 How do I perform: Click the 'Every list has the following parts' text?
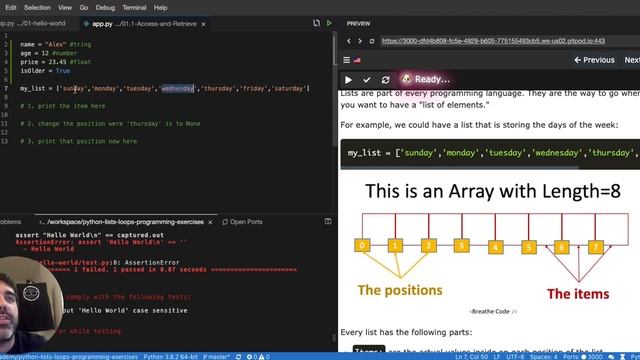pos(406,332)
